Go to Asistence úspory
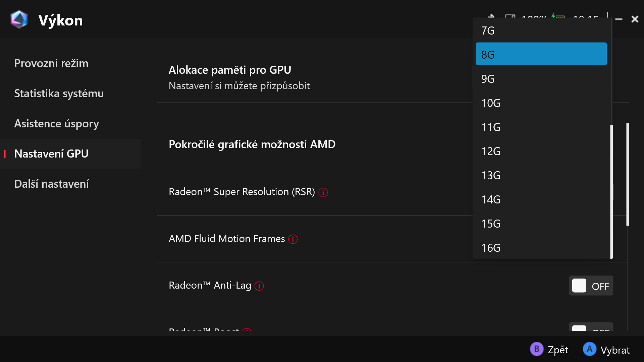The image size is (644, 362). click(x=56, y=124)
